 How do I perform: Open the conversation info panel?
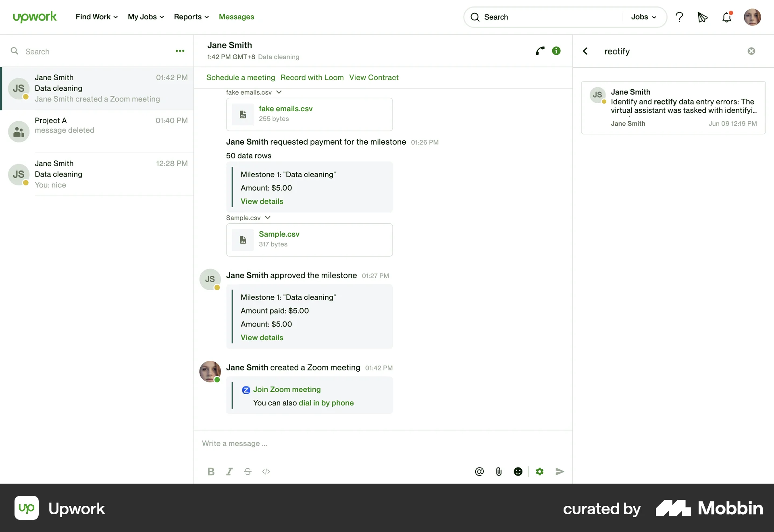click(556, 51)
